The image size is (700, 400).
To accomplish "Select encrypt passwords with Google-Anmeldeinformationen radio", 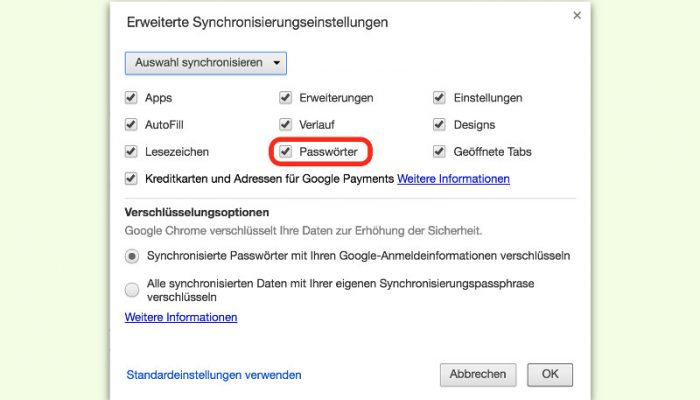I will point(132,256).
